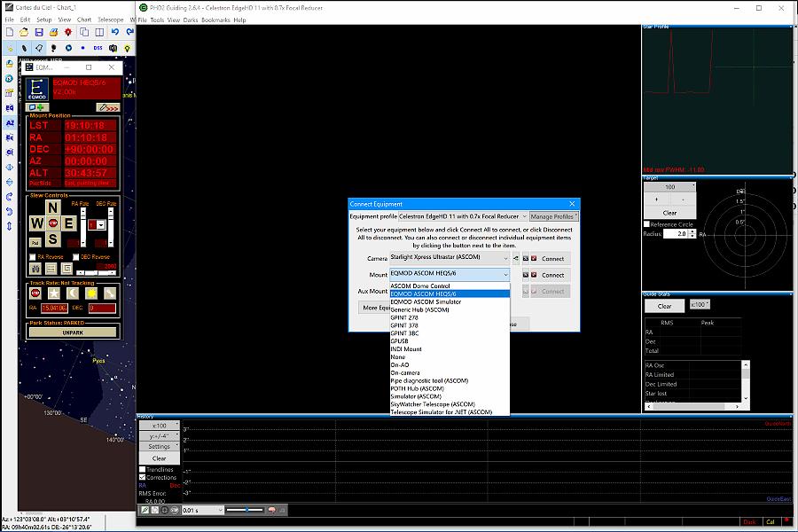Slew north with the N button in EQMOD
Screen dimensions: 798x532
(53, 207)
